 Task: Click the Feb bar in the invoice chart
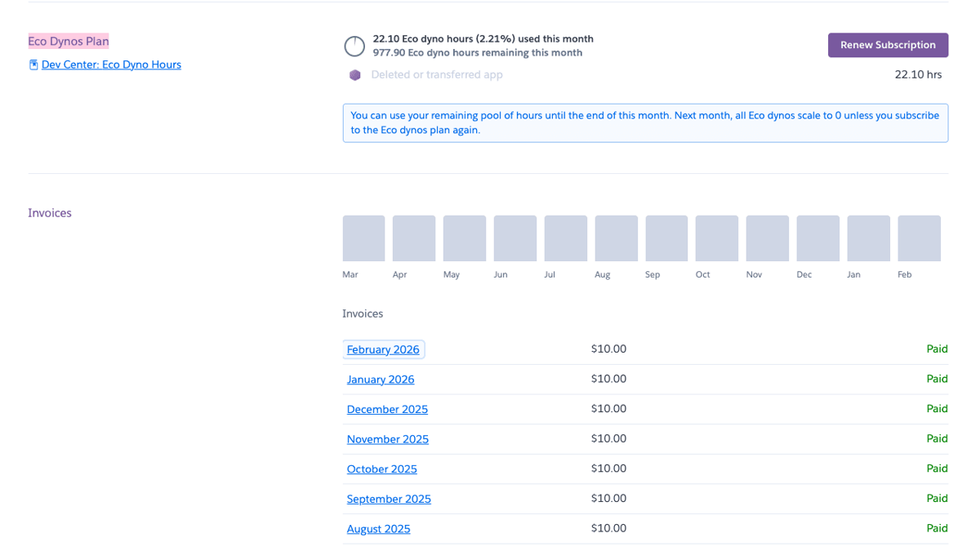(x=919, y=238)
